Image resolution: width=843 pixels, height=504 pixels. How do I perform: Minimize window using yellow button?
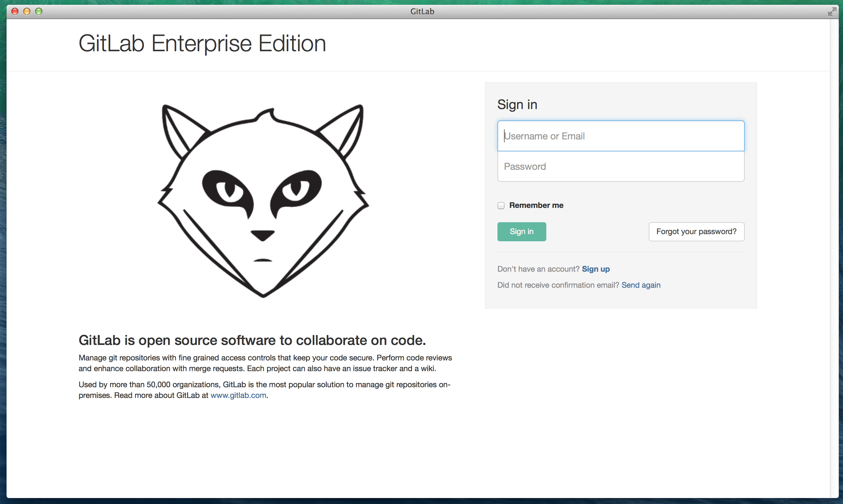pos(27,12)
